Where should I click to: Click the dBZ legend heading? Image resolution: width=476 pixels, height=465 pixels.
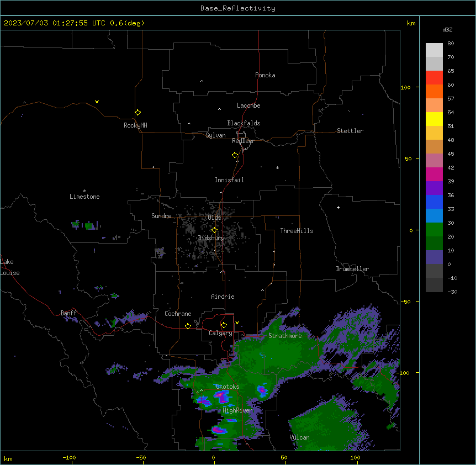click(447, 29)
